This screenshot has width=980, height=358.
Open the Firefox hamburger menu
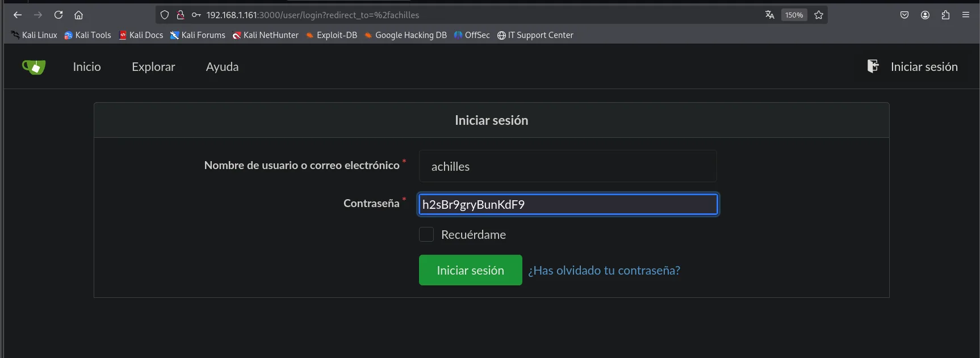tap(966, 15)
